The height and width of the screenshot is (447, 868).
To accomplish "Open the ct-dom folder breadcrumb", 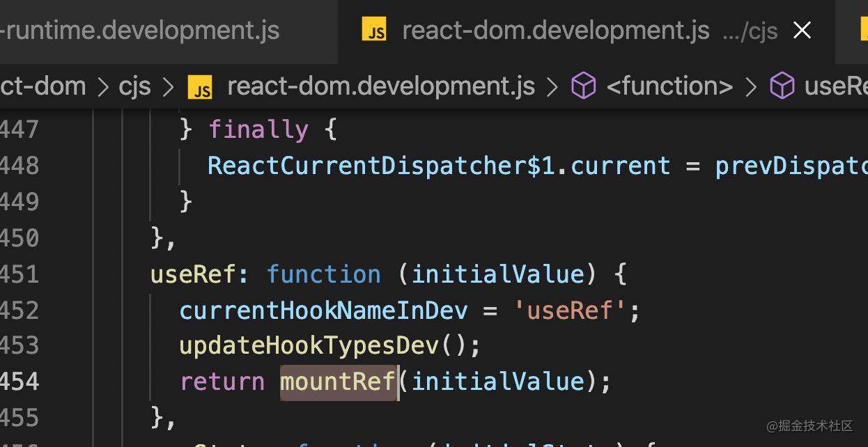I will point(43,86).
